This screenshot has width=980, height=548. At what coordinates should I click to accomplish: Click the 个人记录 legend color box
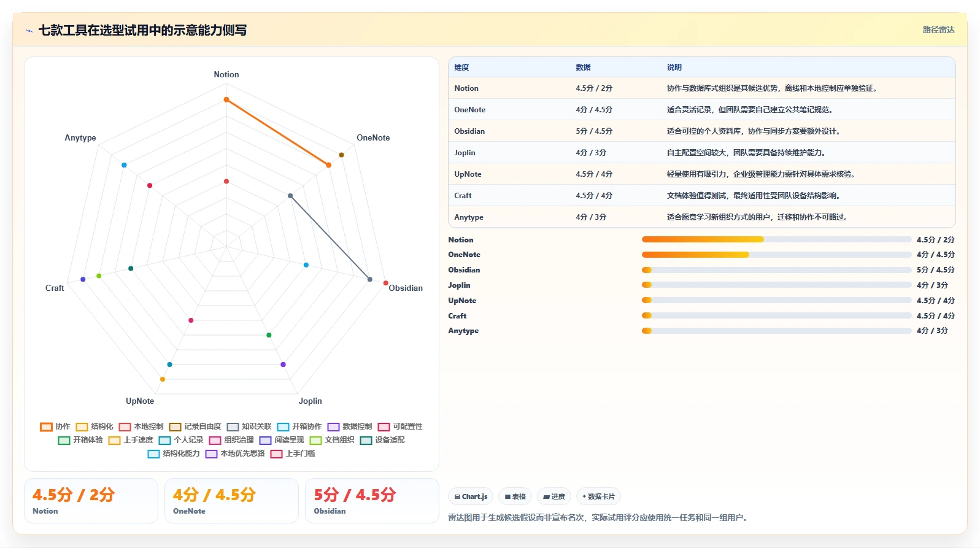pyautogui.click(x=164, y=441)
